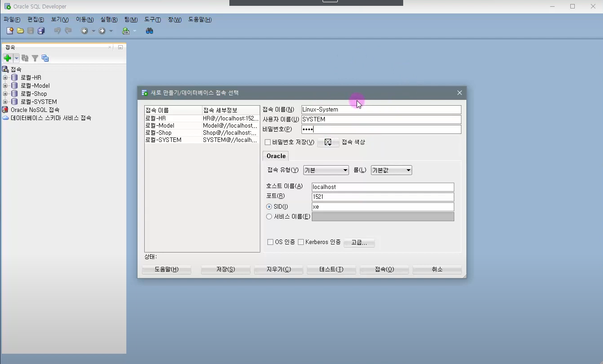Click the 포트 field containing 1521
Screen dimensions: 603x364
(383, 197)
